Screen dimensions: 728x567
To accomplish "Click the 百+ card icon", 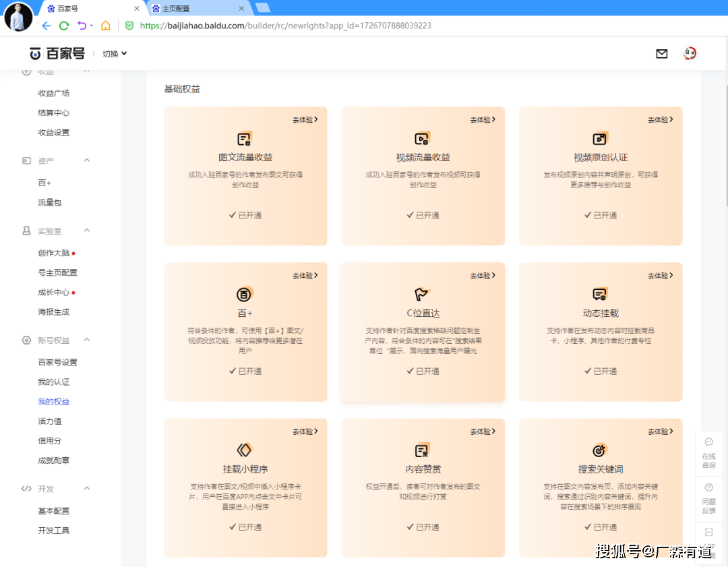I will [x=244, y=295].
